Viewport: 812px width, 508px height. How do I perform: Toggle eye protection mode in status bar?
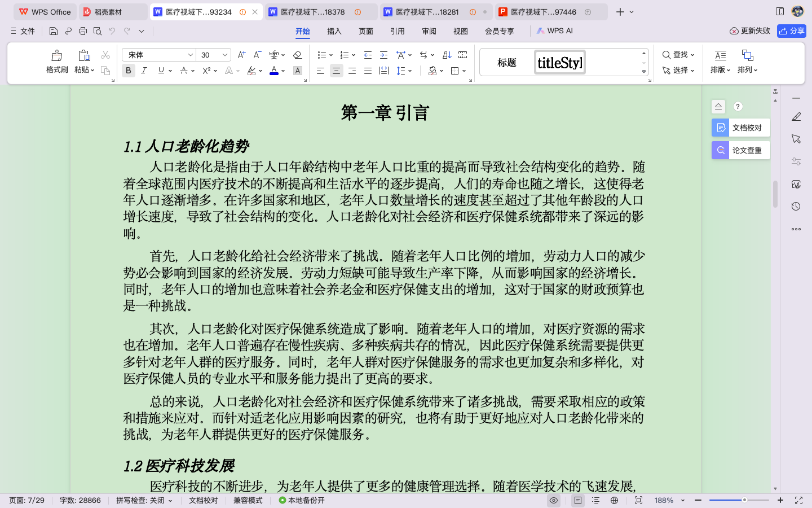[554, 500]
